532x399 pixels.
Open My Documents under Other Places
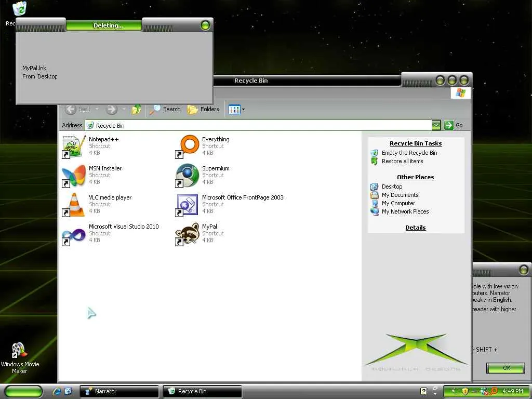tap(400, 195)
